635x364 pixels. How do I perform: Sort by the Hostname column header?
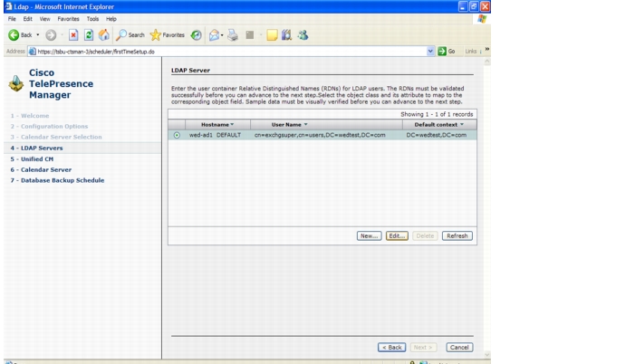point(217,125)
